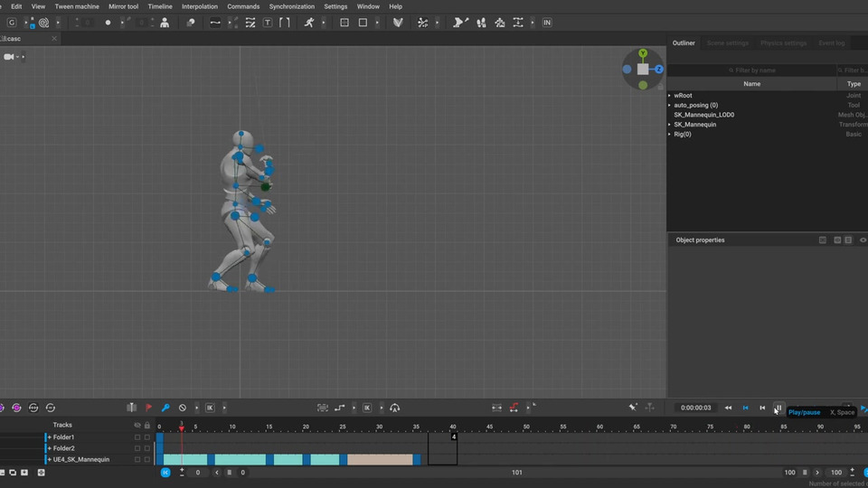Click the red flag marker icon
This screenshot has height=488, width=868.
pyautogui.click(x=148, y=408)
